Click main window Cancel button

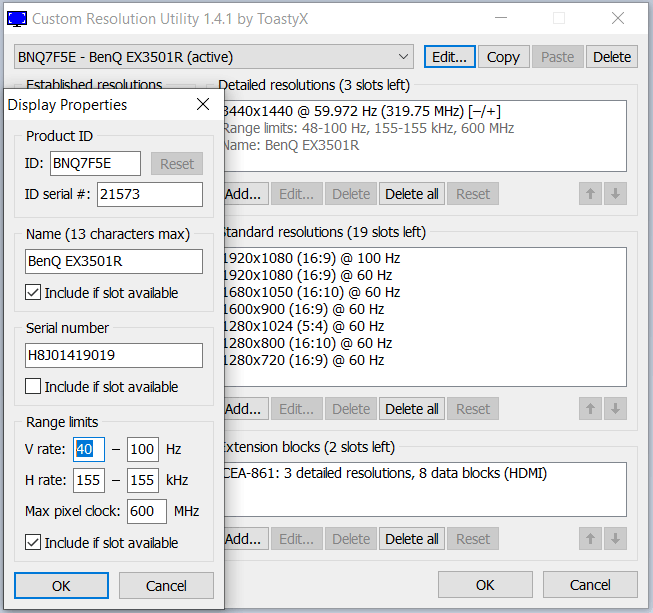pyautogui.click(x=590, y=585)
